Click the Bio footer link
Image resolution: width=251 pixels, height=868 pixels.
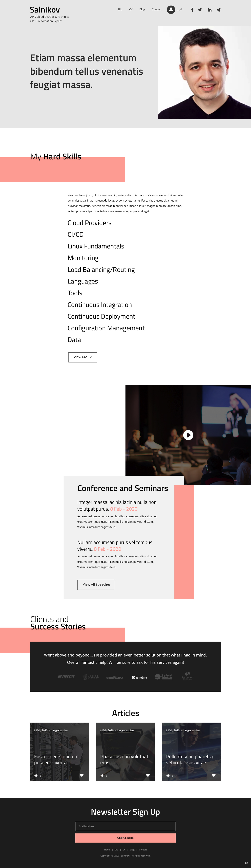tap(117, 849)
